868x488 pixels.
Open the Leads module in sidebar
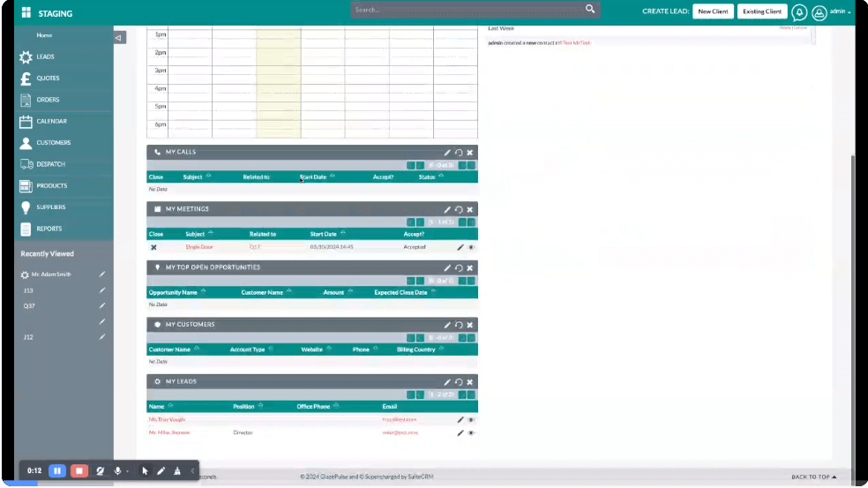point(44,56)
